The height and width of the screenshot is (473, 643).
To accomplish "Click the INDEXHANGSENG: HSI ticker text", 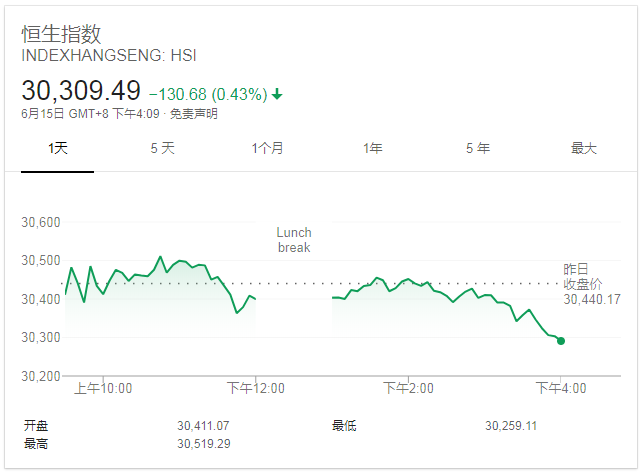I will point(109,55).
